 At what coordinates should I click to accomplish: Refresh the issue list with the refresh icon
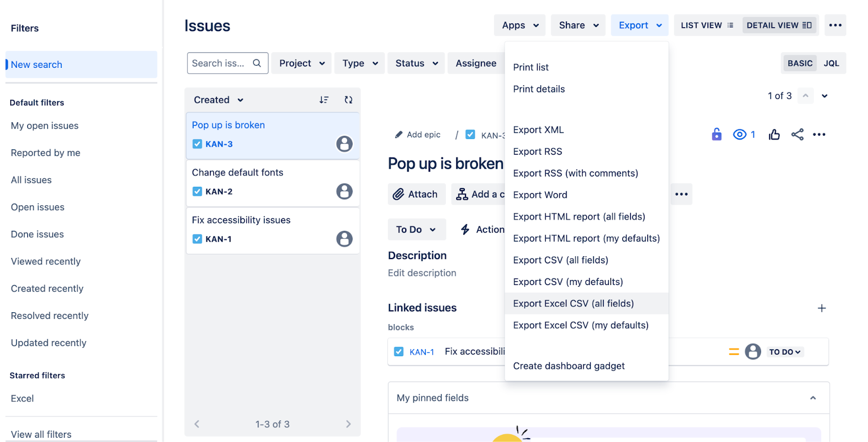click(348, 100)
